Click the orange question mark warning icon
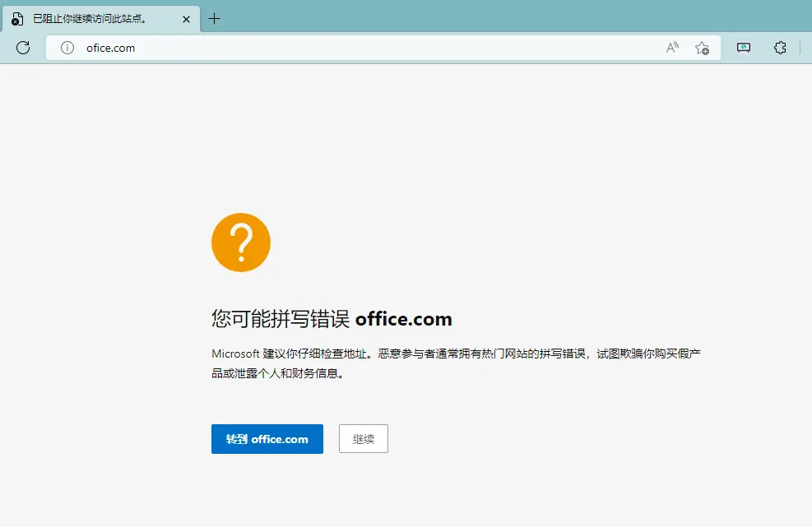This screenshot has width=812, height=527. (241, 243)
